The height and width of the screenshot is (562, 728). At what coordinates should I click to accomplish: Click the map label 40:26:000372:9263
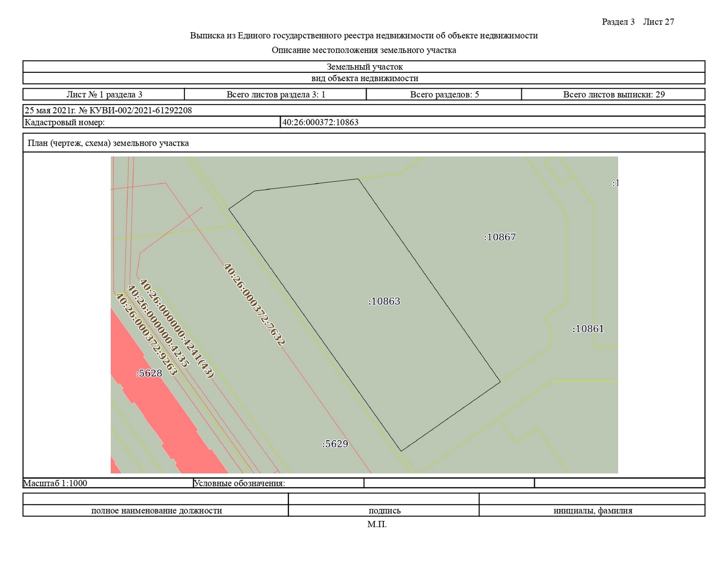point(146,334)
